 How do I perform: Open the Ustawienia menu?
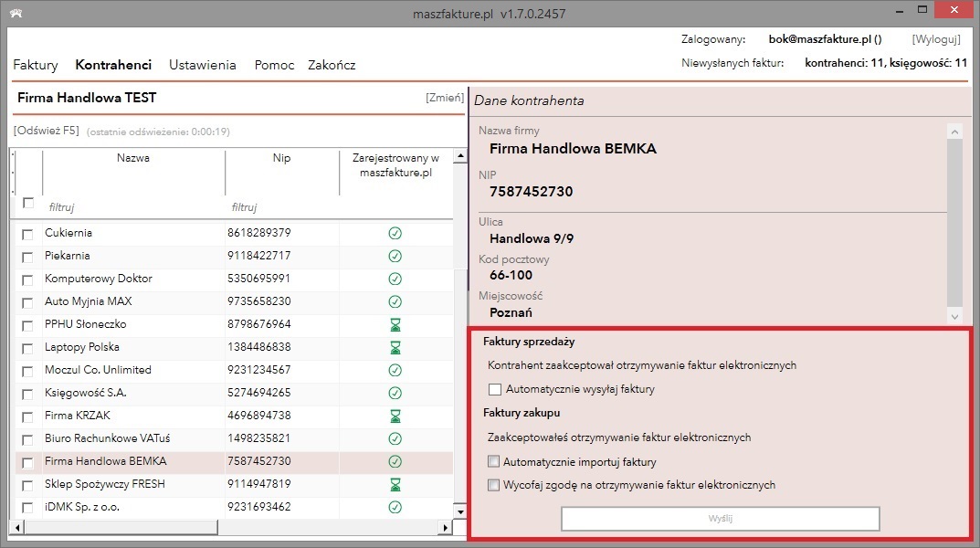click(203, 65)
